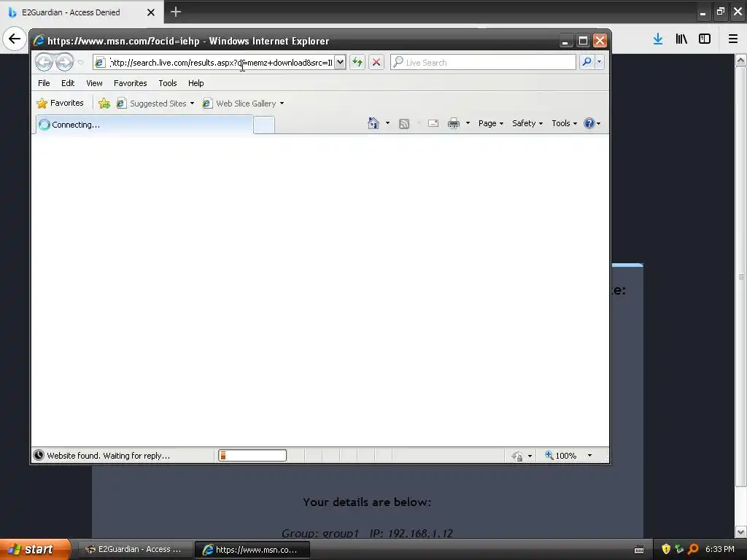747x560 pixels.
Task: Open Web Slice Gallery link
Action: 243,104
